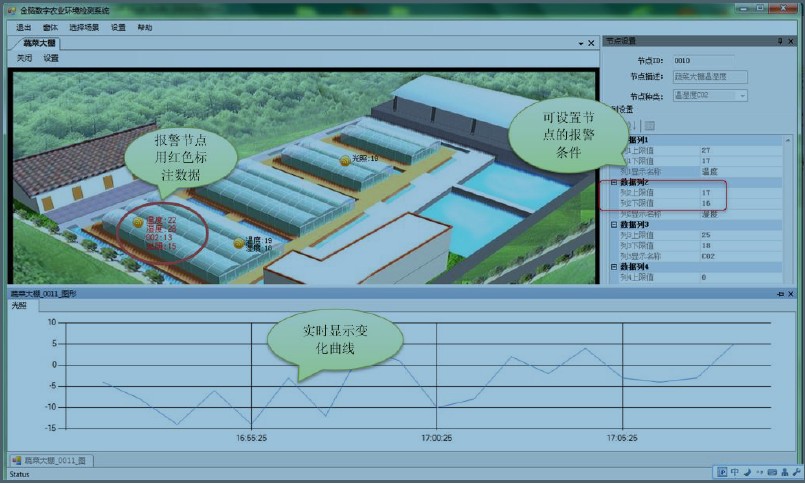Viewport: 805px width, 484px height.
Task: Click the yellow 光照 sensor node marker
Action: point(344,159)
